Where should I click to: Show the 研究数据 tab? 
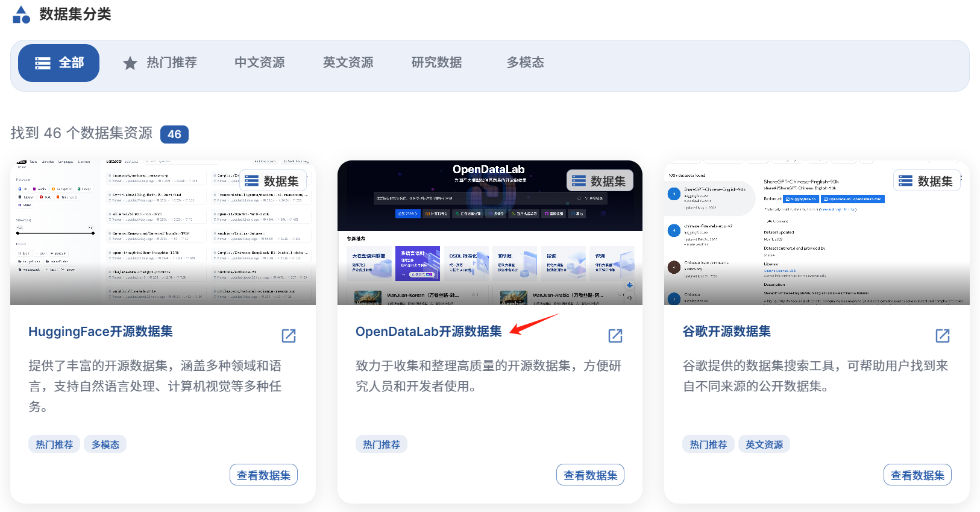click(x=437, y=63)
